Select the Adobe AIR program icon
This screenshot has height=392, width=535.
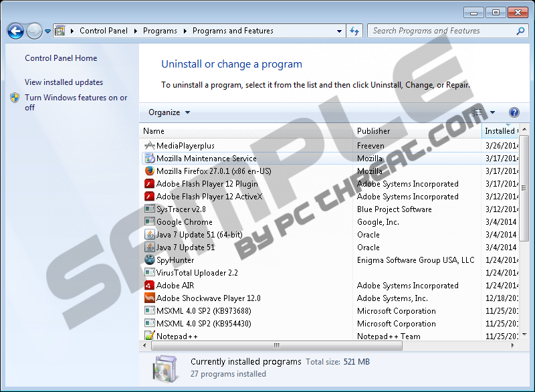pos(150,286)
